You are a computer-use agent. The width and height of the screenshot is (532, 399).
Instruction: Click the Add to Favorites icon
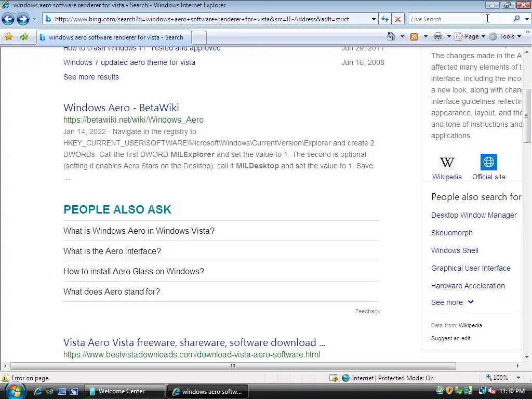point(24,37)
